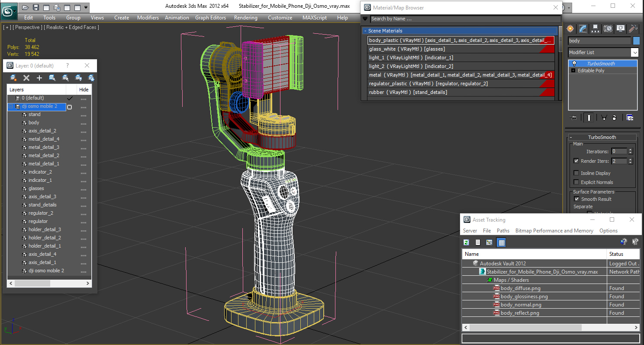644x345 pixels.
Task: Click the Open File folder icon
Action: coord(25,7)
